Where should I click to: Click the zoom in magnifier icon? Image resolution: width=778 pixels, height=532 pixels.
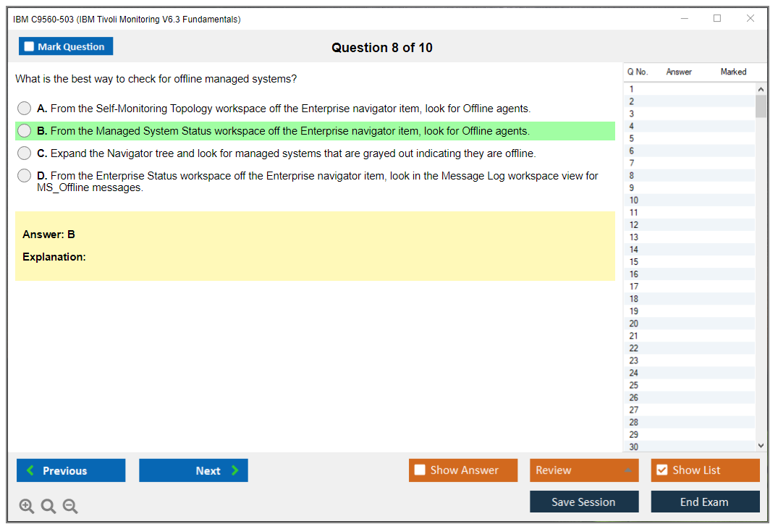pyautogui.click(x=27, y=506)
